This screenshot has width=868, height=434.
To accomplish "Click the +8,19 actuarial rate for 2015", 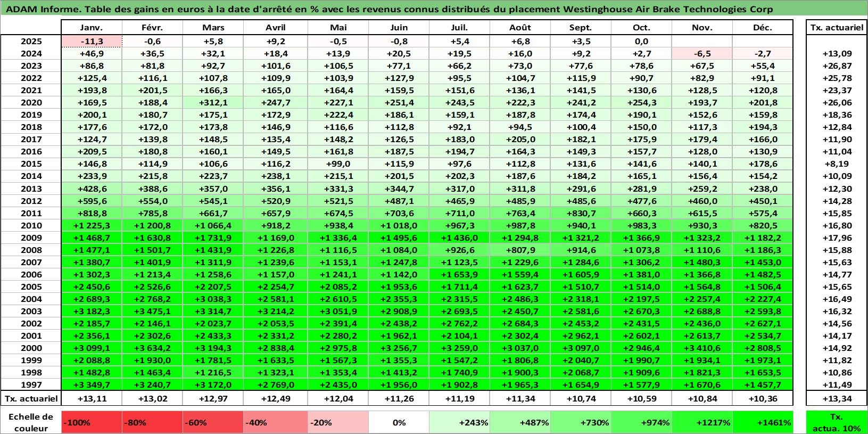I will [x=837, y=164].
